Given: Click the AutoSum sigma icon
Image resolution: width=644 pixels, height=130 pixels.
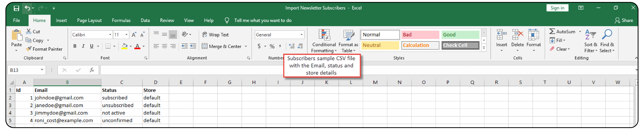Looking at the screenshot, I should tap(552, 31).
